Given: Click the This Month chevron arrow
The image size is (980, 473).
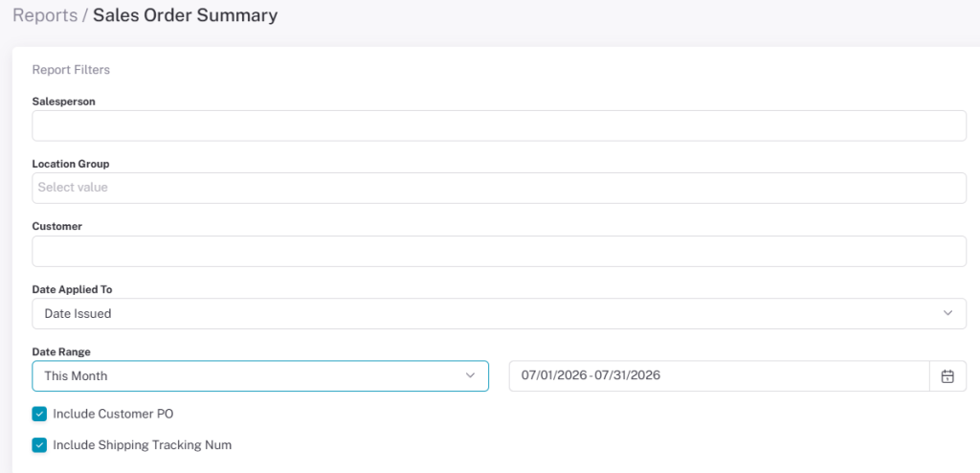Looking at the screenshot, I should (x=470, y=375).
